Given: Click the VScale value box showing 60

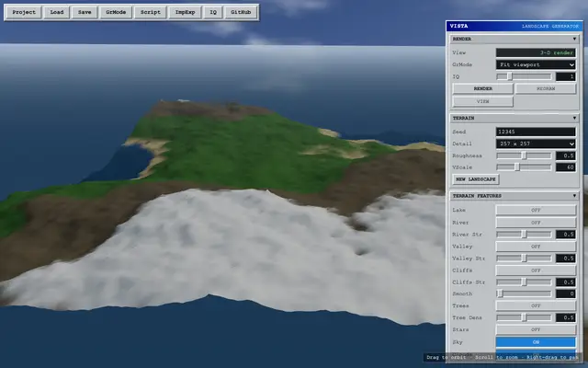Looking at the screenshot, I should click(x=566, y=167).
